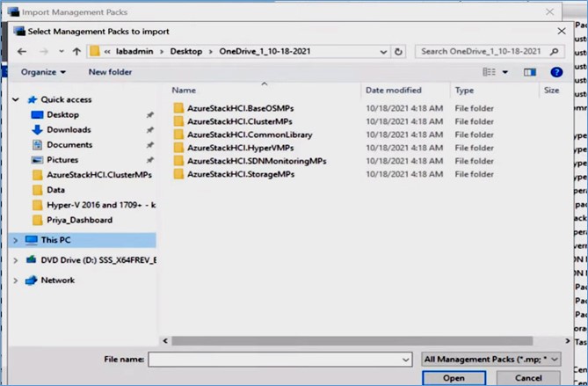588x386 pixels.
Task: Expand the This PC node
Action: 15,240
